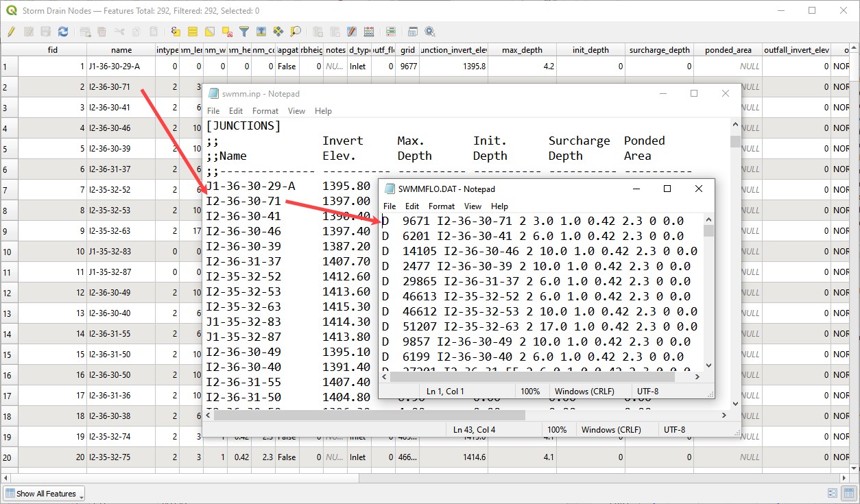Switch to form view at bottom right

click(832, 493)
